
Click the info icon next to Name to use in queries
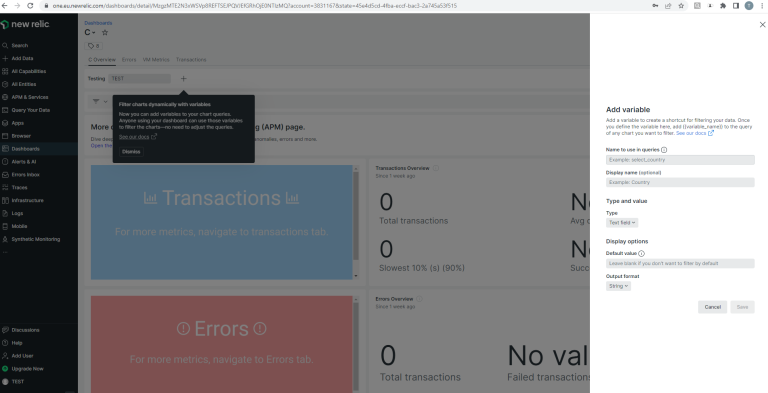[x=664, y=150]
